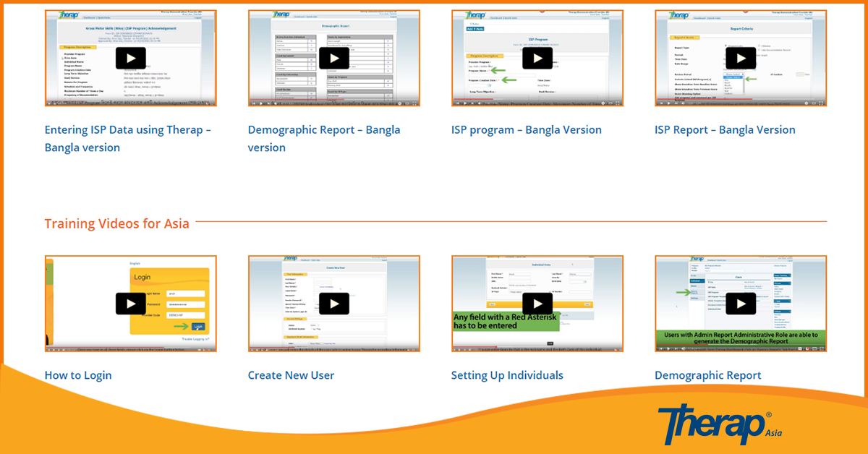Viewport: 868px width, 454px height.
Task: Click the Therap Asia logo
Action: click(720, 425)
